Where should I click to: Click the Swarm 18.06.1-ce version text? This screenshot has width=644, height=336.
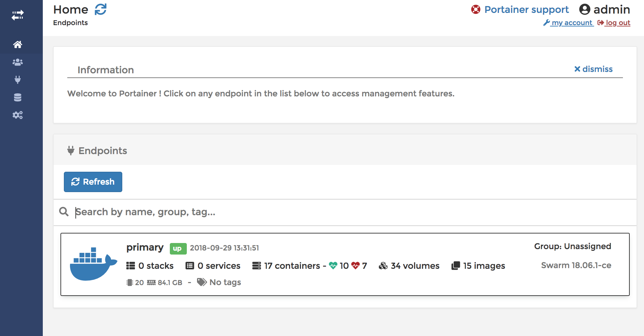pyautogui.click(x=576, y=265)
